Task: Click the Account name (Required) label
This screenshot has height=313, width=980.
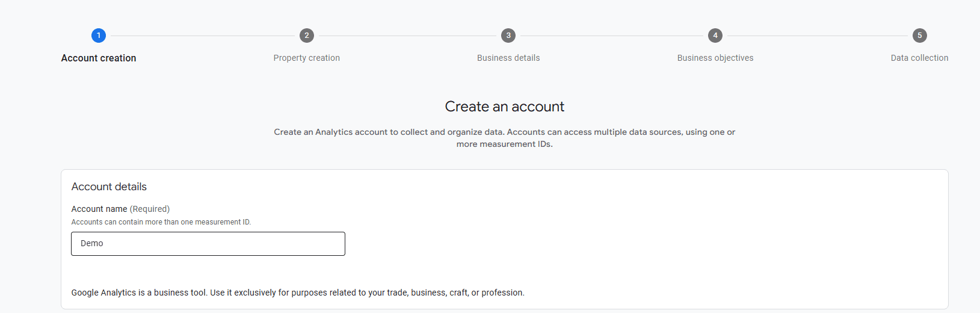Action: (120, 209)
